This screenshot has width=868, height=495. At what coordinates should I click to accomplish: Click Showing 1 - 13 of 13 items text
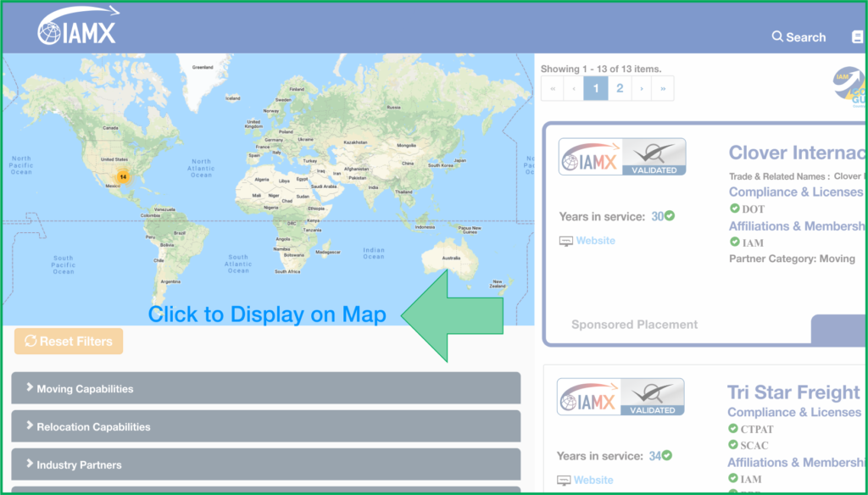pos(601,69)
